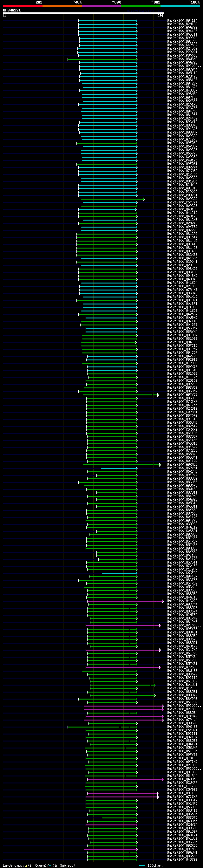
Task: Select the BP046221 query name
Action: coord(12,10)
